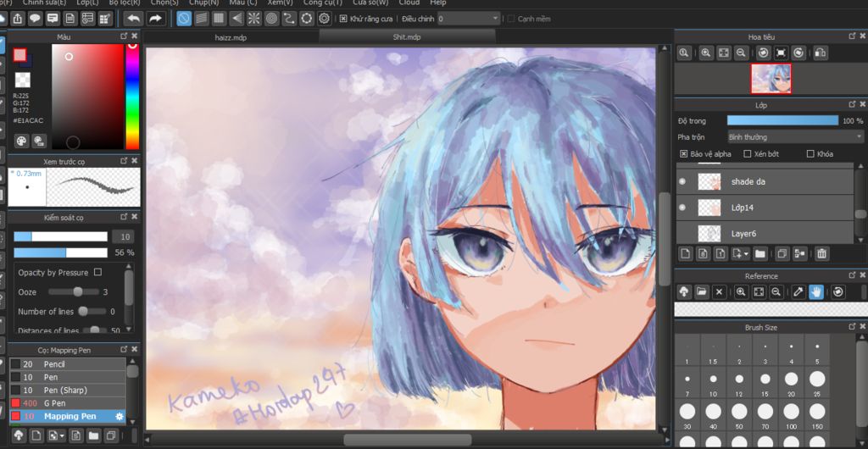Screen dimensions: 868x449
Task: Hide the Lớp14 layer
Action: coord(682,208)
